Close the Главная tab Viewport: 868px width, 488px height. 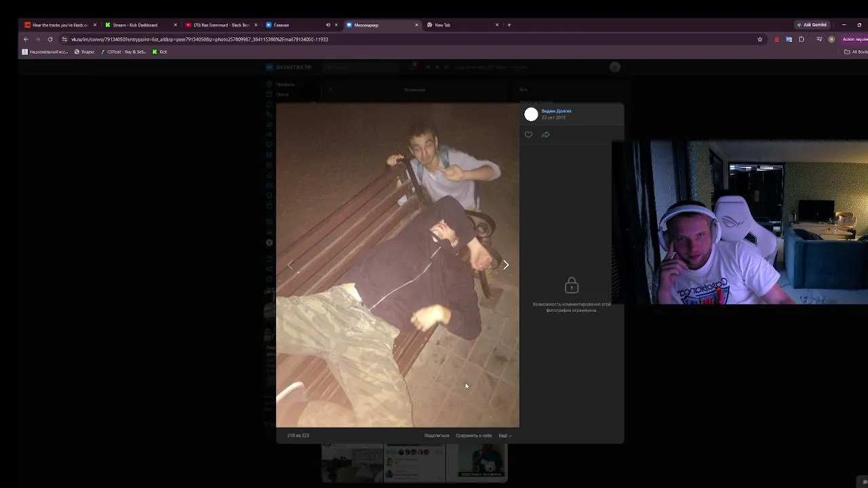[336, 25]
